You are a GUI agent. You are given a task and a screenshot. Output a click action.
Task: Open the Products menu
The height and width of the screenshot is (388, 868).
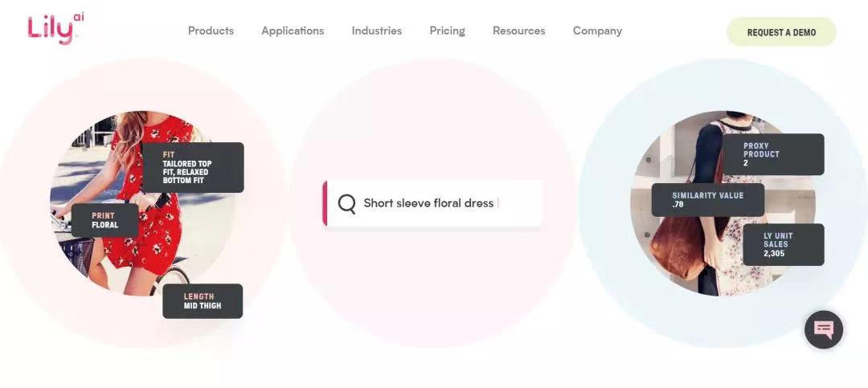(211, 31)
